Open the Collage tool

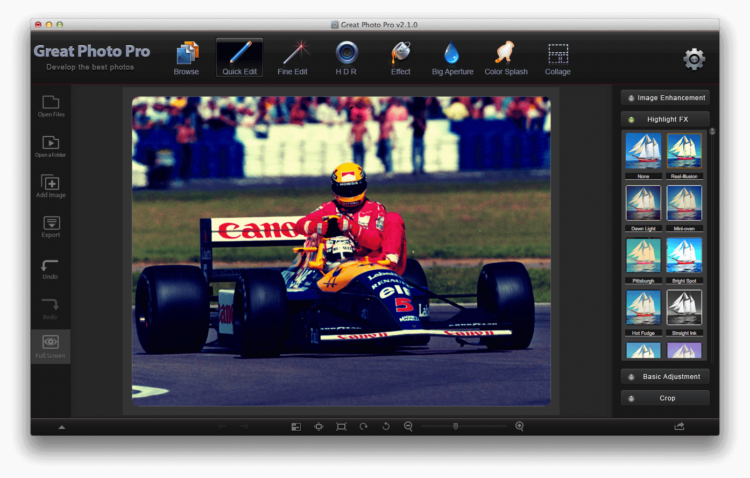click(558, 58)
